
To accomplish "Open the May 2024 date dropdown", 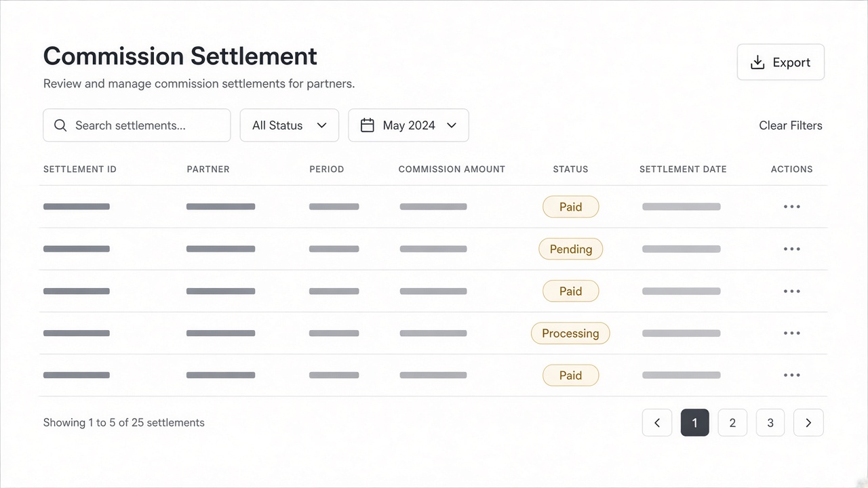I will click(x=408, y=125).
